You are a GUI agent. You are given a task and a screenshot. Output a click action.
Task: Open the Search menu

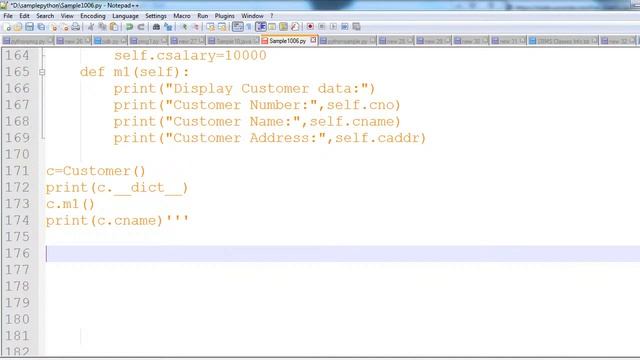pos(45,16)
